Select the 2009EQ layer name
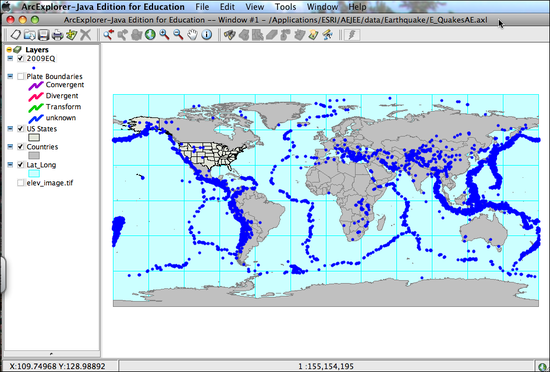Screen dimensions: 550x372 pyautogui.click(x=41, y=59)
